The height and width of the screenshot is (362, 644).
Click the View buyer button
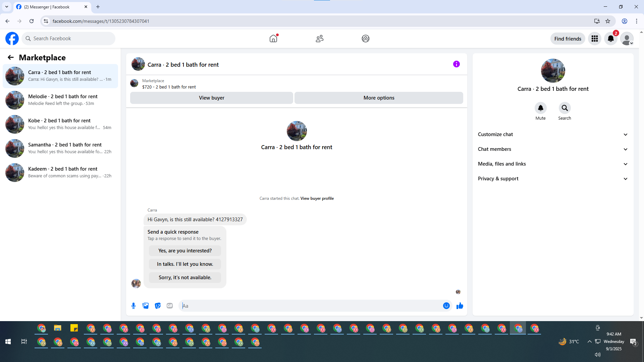pos(212,98)
